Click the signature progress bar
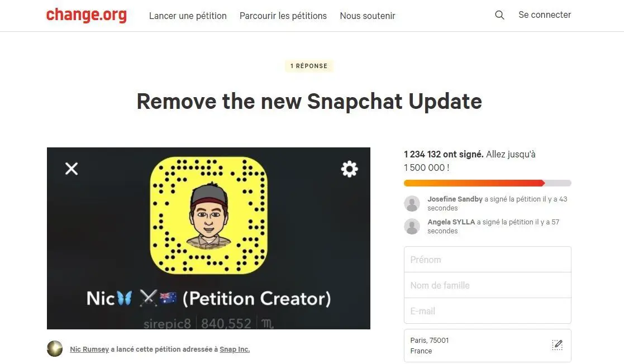This screenshot has width=624, height=364. (x=488, y=183)
